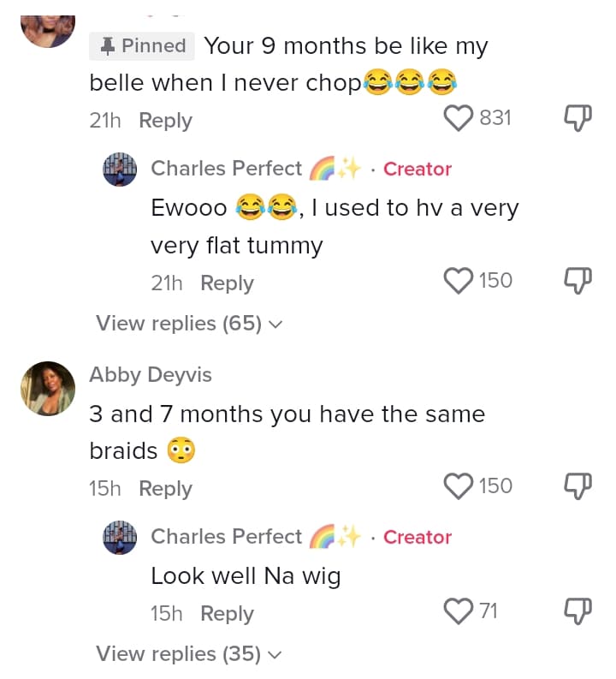Reply to the pinned comment
The image size is (616, 679).
[x=165, y=121]
